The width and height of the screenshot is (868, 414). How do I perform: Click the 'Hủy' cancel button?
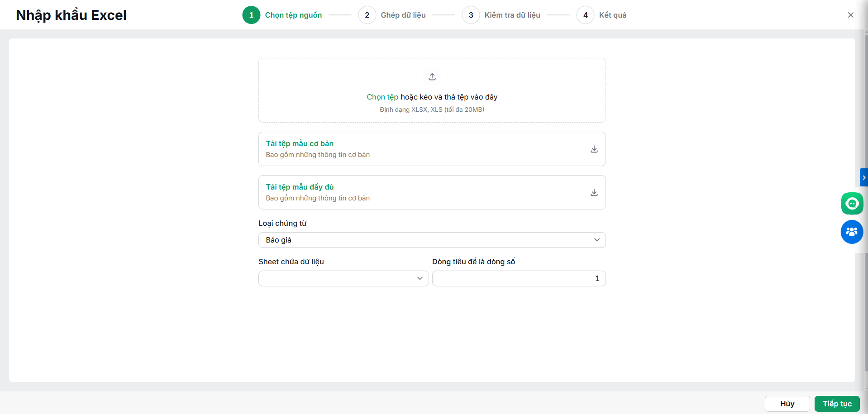tap(787, 404)
